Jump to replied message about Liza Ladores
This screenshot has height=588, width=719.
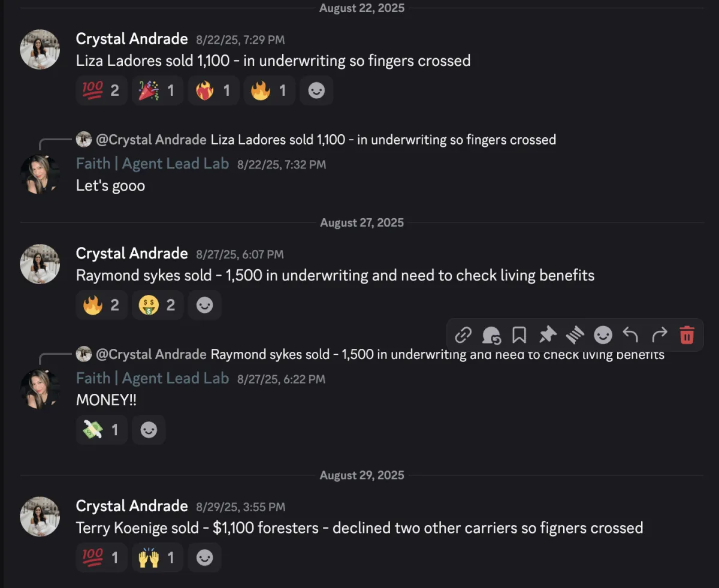pyautogui.click(x=383, y=140)
